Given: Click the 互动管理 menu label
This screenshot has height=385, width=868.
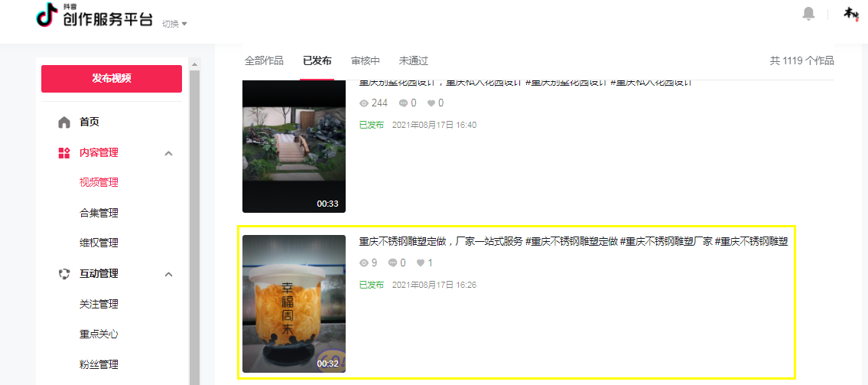Looking at the screenshot, I should tap(99, 274).
